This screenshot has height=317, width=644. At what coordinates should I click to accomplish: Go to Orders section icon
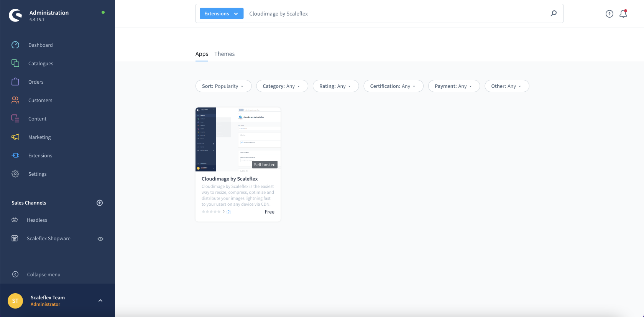[15, 82]
